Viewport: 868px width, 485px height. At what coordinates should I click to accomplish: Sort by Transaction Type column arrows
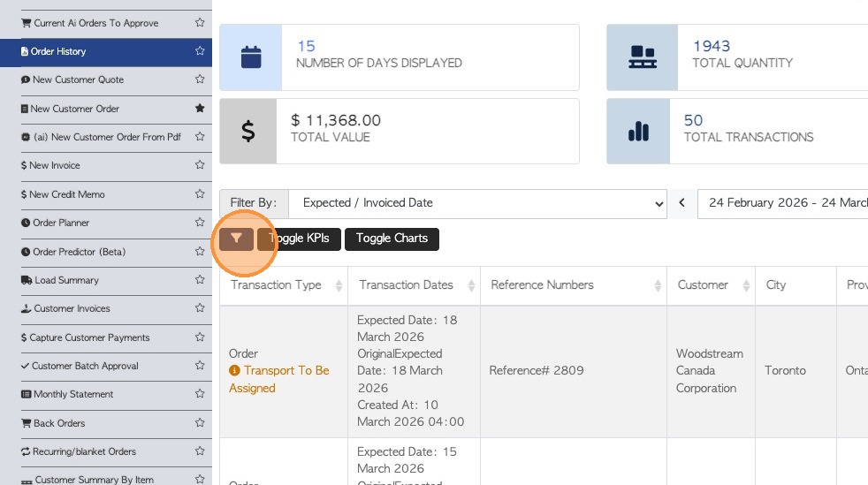[x=339, y=285]
